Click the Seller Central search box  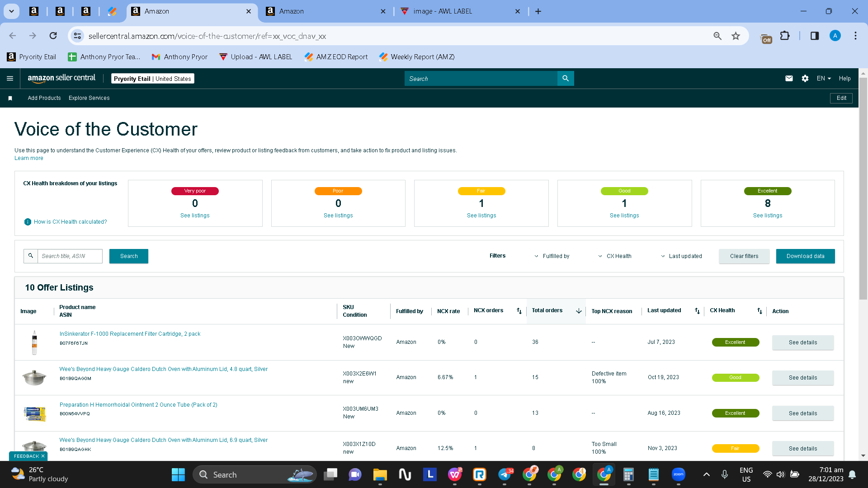pos(481,79)
